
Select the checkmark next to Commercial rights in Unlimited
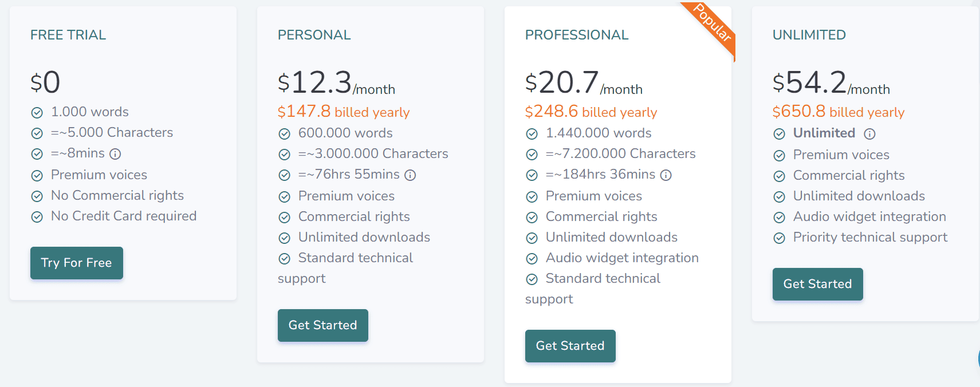(x=780, y=176)
